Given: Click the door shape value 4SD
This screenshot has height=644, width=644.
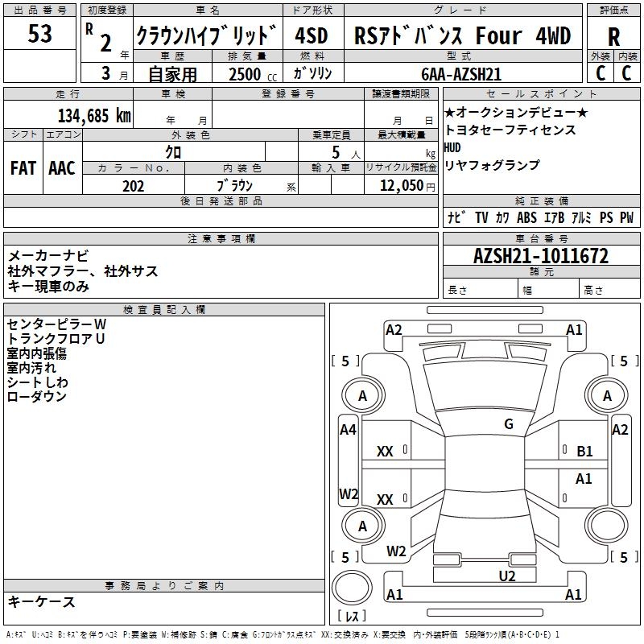Looking at the screenshot, I should [x=312, y=35].
